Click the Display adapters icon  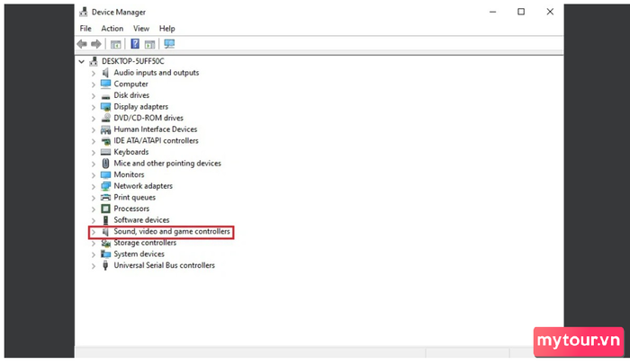(x=105, y=107)
